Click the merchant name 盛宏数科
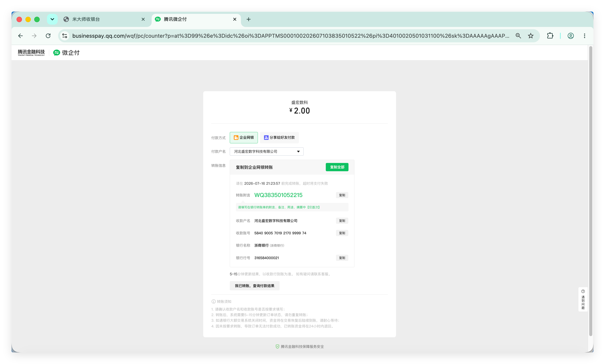Image resolution: width=605 pixels, height=364 pixels. click(299, 102)
